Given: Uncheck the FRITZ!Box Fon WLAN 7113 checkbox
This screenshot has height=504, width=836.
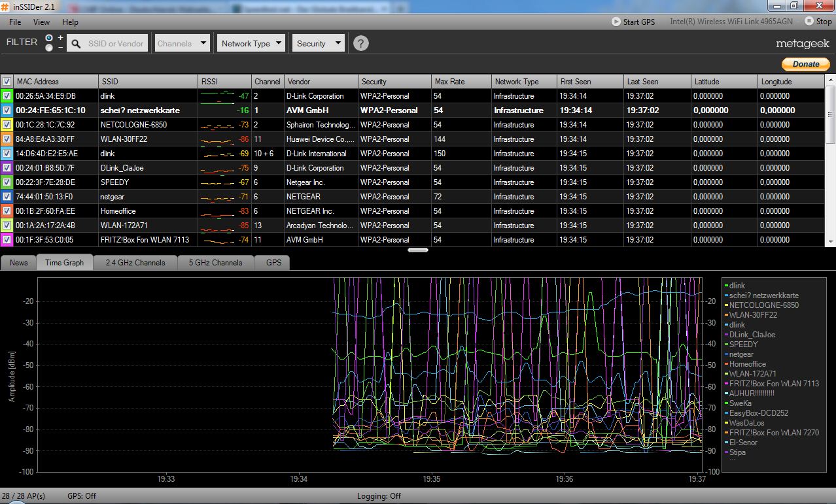Looking at the screenshot, I should tap(7, 240).
